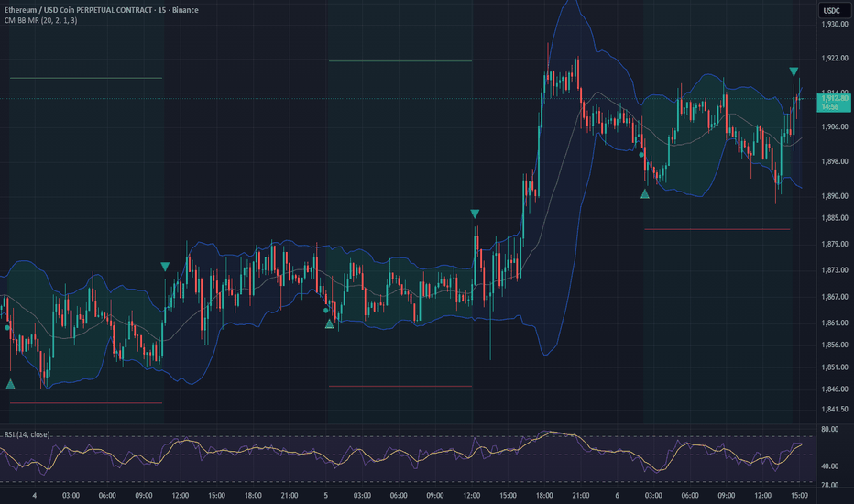Click the 18:00 time label after day 5
This screenshot has height=504, width=854.
(x=544, y=495)
